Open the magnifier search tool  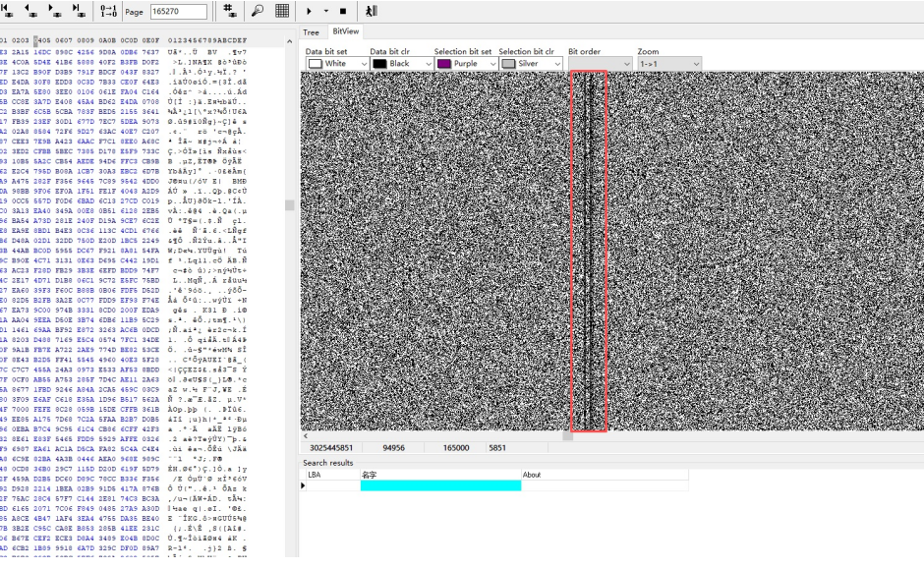[257, 11]
